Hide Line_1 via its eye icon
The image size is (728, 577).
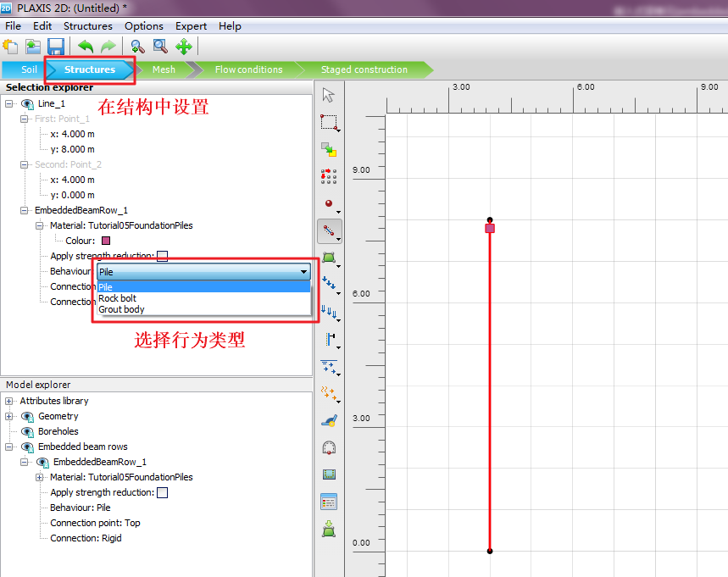click(27, 104)
